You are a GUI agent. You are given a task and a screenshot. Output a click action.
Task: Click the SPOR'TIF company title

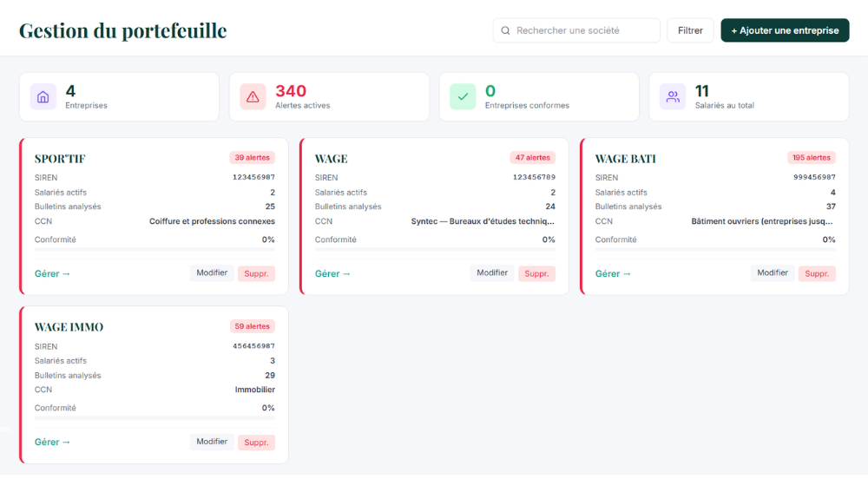60,159
